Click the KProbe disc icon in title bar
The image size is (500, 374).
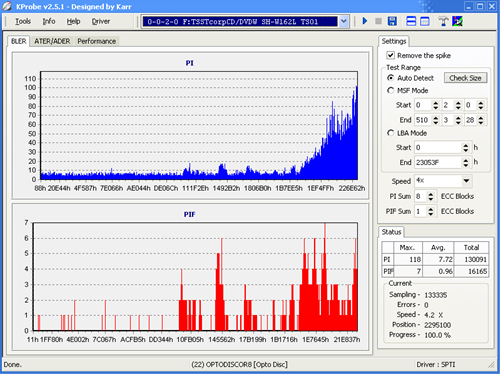(7, 6)
